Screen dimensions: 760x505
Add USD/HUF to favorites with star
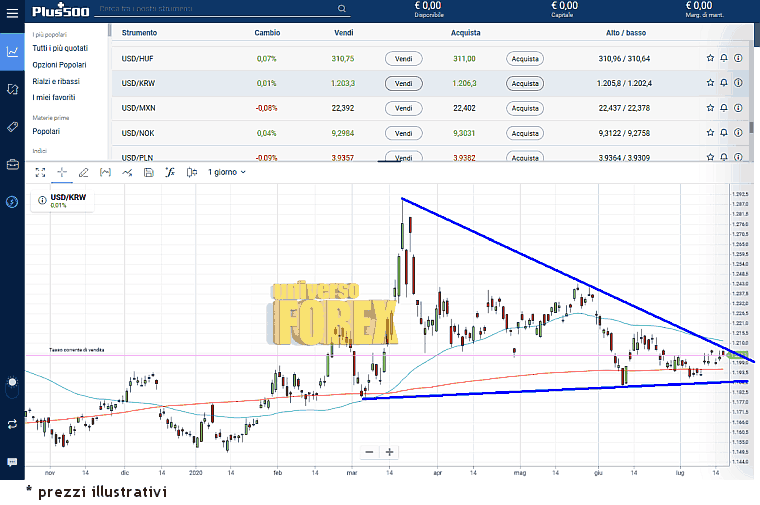click(x=710, y=58)
